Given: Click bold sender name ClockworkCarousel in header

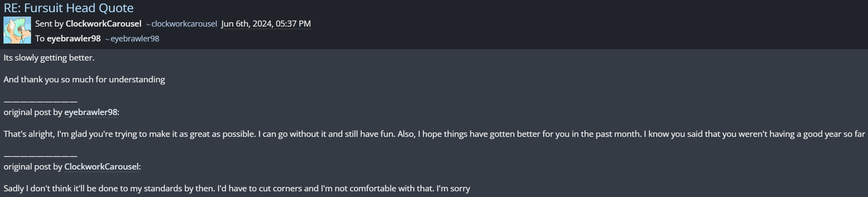Looking at the screenshot, I should tap(104, 24).
